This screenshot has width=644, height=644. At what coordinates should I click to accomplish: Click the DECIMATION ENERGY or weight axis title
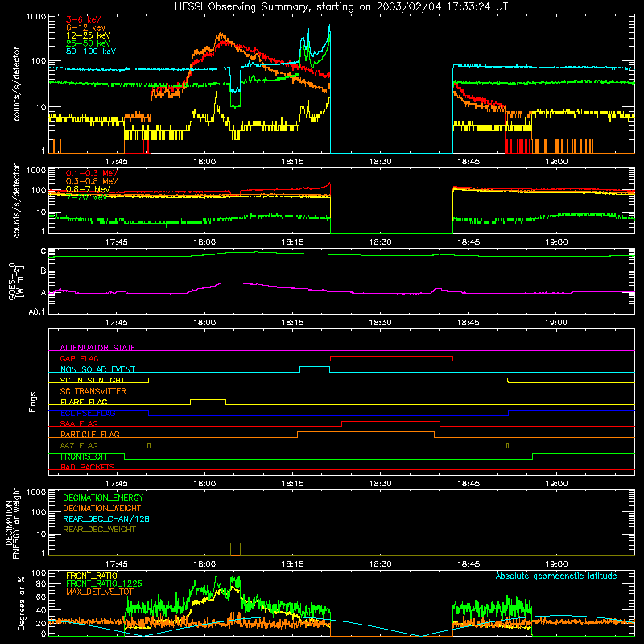(x=12, y=522)
